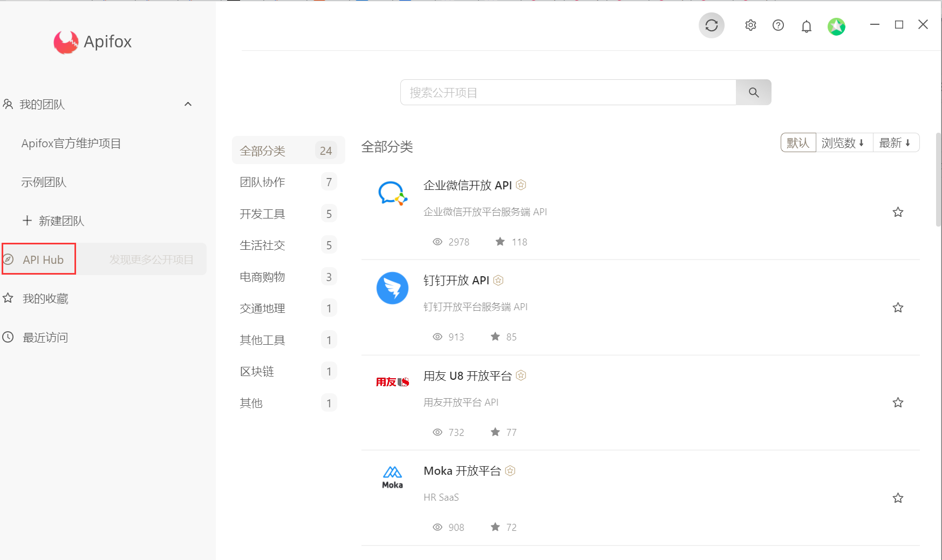Open the settings gear icon
The width and height of the screenshot is (942, 560).
(750, 25)
